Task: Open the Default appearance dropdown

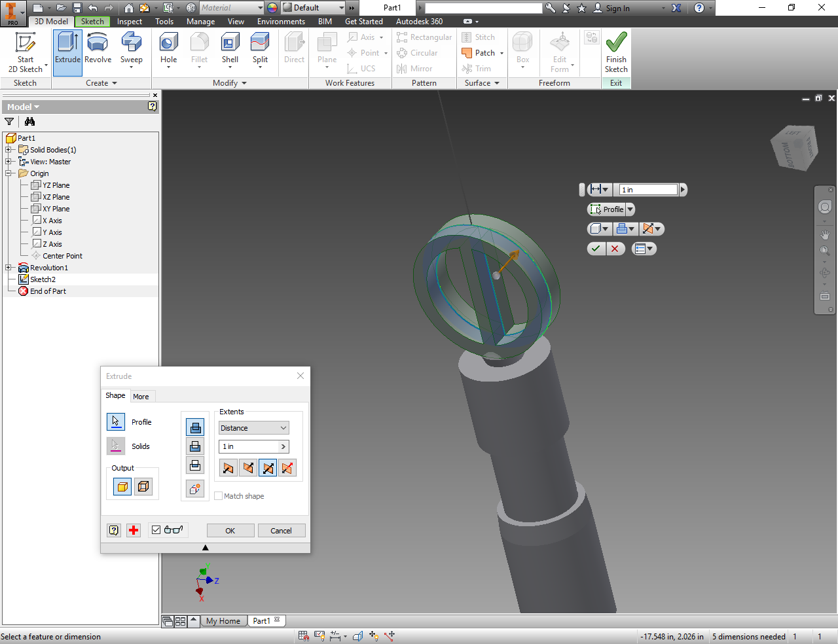Action: tap(342, 8)
